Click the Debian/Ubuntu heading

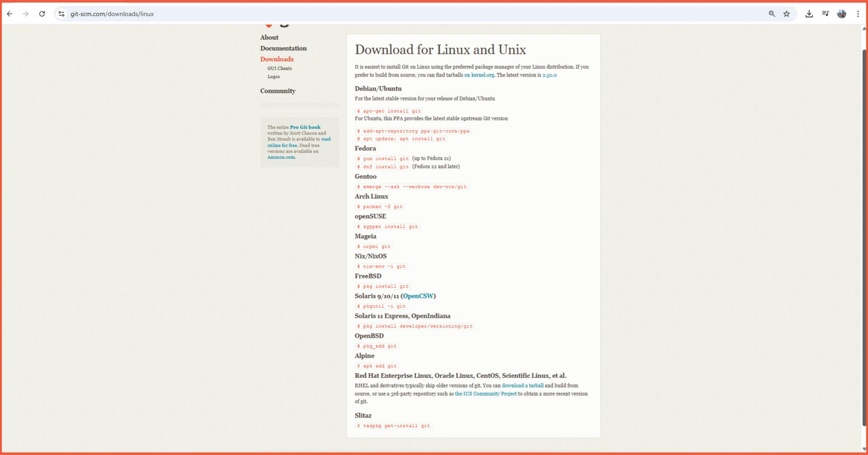pos(378,89)
